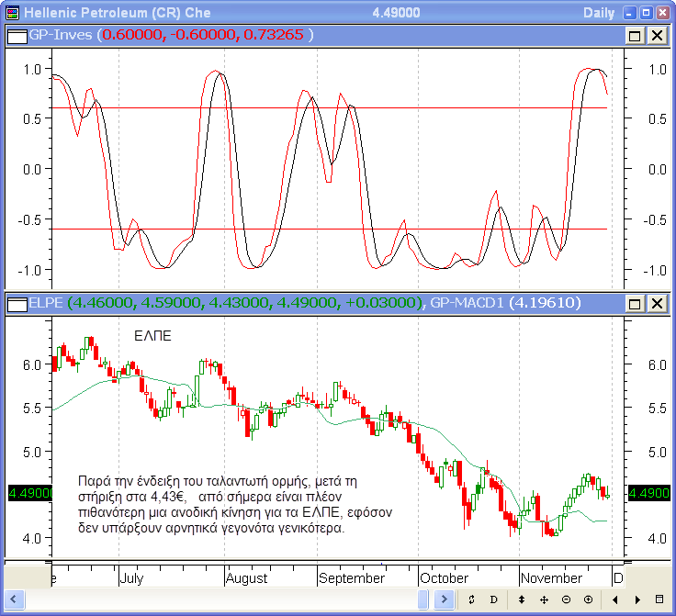The image size is (676, 616).
Task: Click the vertical rescale arrows icon
Action: tap(522, 599)
